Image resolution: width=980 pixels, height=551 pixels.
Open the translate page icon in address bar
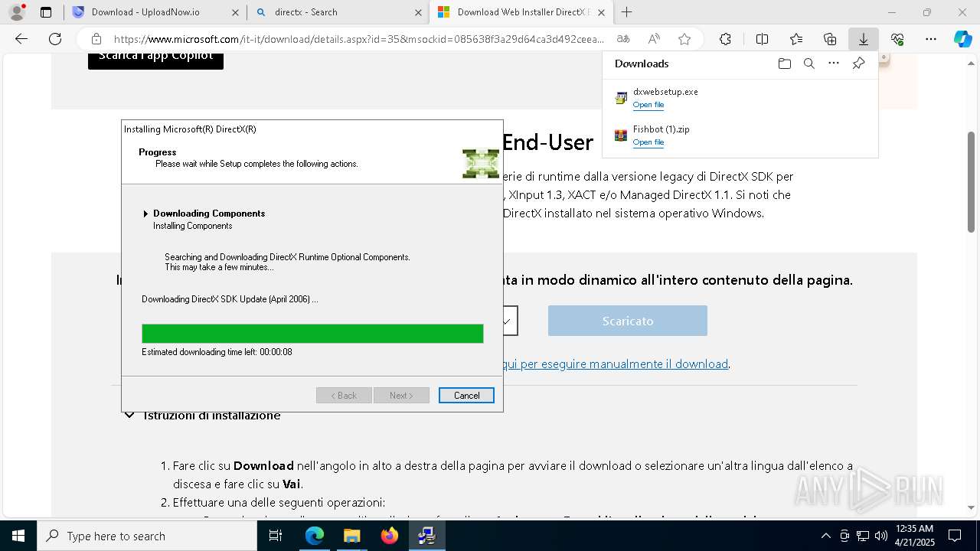(x=623, y=39)
